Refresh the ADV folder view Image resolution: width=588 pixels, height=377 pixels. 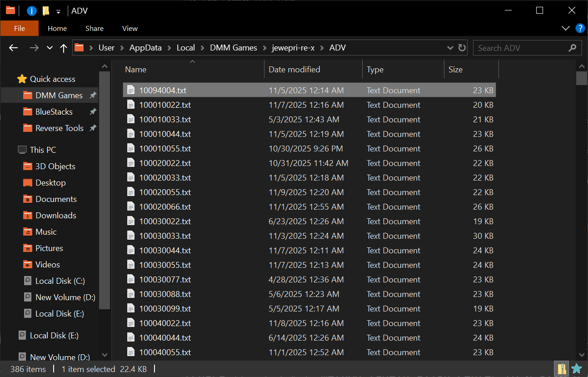pos(462,48)
